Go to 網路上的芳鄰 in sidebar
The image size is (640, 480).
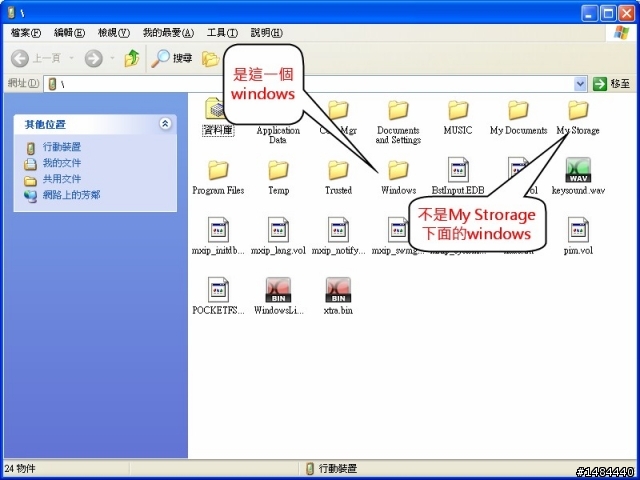[x=71, y=195]
